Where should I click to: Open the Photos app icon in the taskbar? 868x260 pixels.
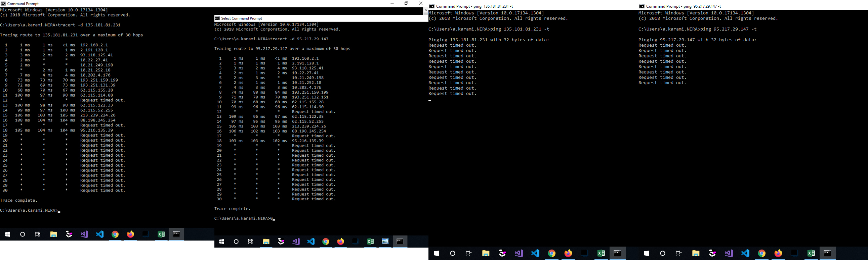pyautogui.click(x=385, y=242)
